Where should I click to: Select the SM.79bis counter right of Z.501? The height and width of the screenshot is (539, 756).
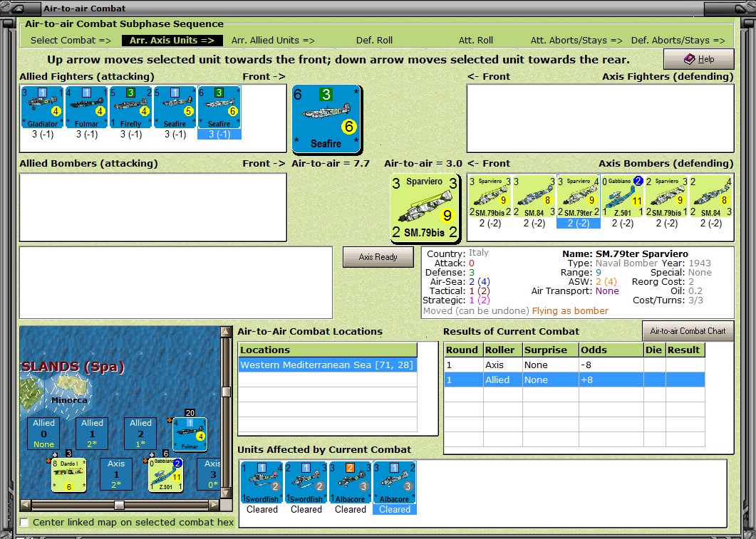[667, 196]
